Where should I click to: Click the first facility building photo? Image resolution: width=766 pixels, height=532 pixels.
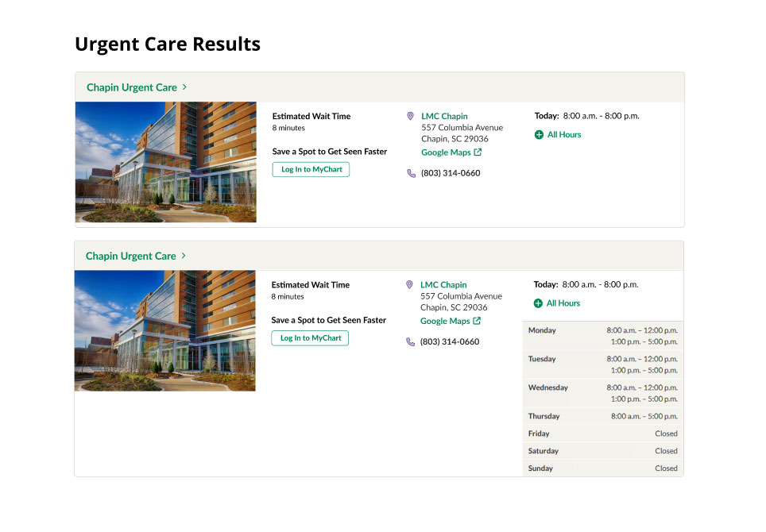pyautogui.click(x=165, y=162)
